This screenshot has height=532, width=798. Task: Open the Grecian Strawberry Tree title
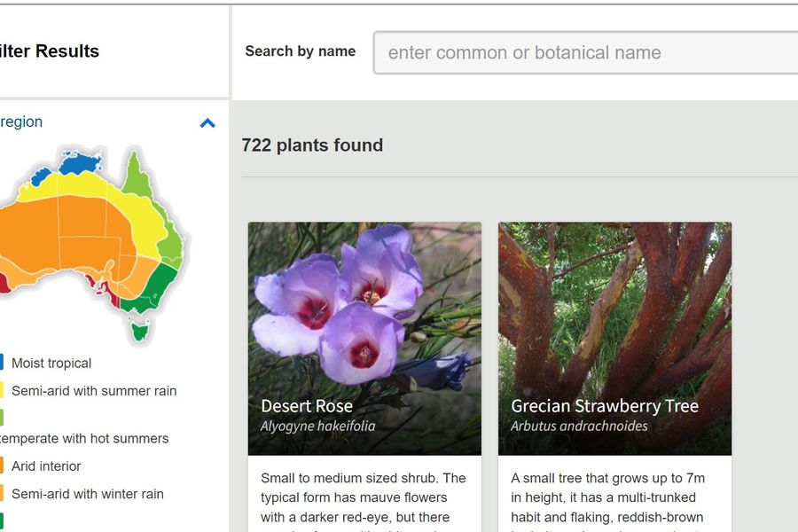pos(605,406)
